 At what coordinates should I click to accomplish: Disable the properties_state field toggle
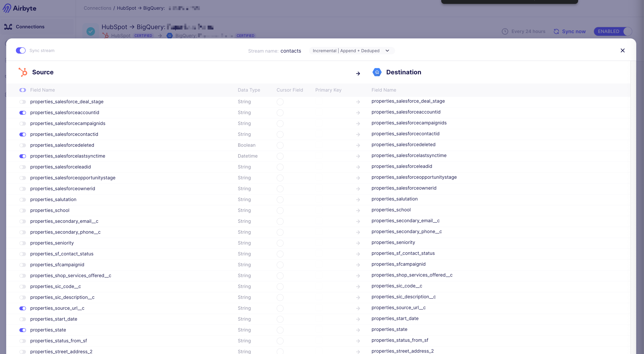coord(22,330)
